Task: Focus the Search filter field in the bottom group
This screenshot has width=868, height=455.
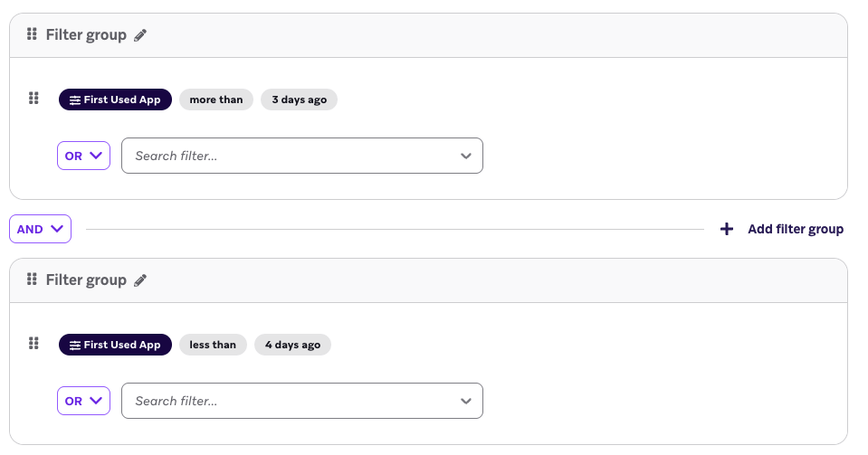Action: [x=290, y=401]
